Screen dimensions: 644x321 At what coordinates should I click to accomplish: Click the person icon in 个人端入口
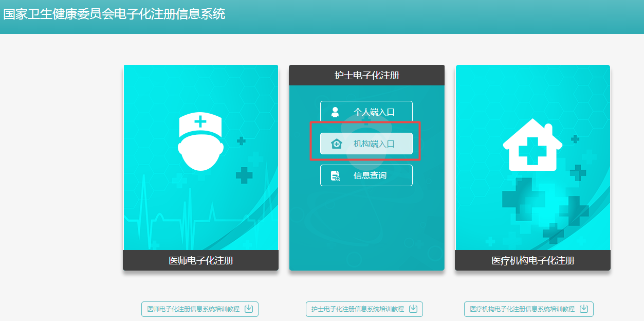coord(336,112)
